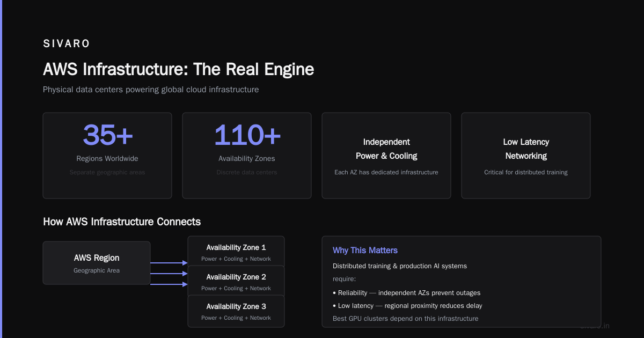Click the How AWS Infrastructure Connects heading

click(x=122, y=222)
